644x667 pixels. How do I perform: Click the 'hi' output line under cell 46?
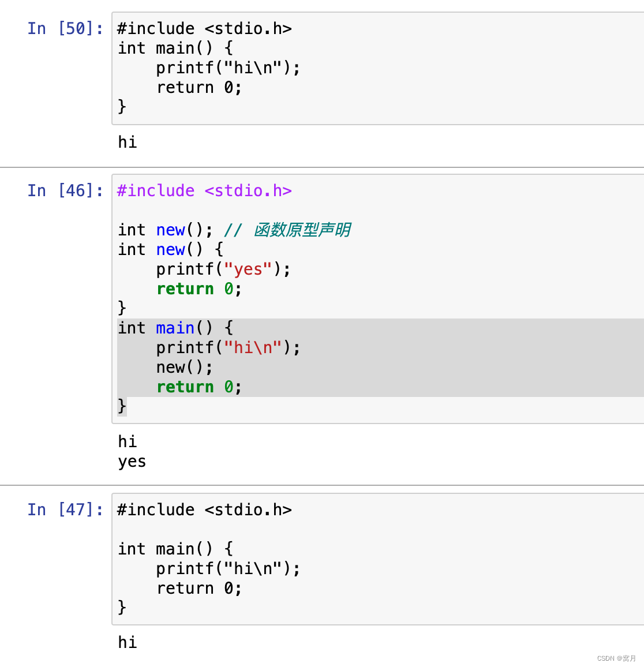pyautogui.click(x=127, y=441)
